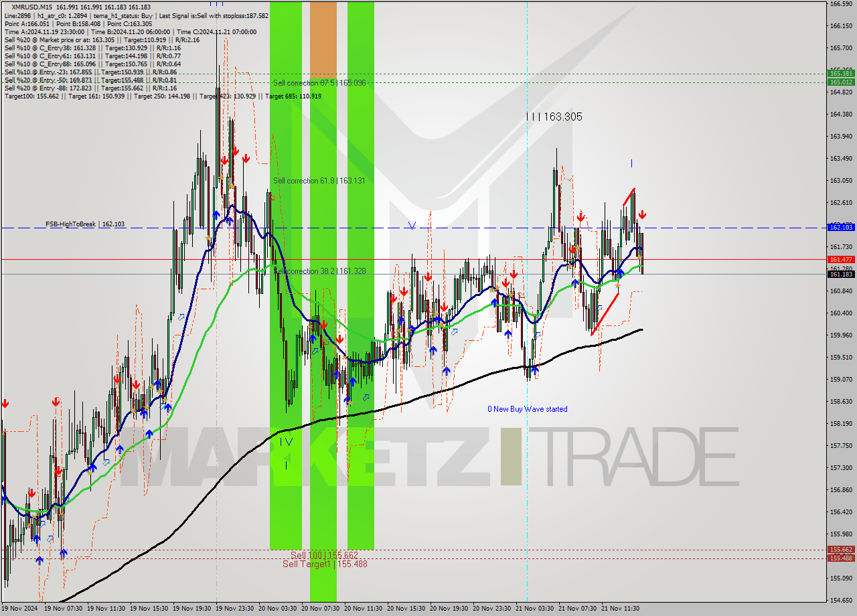Click the '20 Nov 11:30' time axis label
Image resolution: width=857 pixels, height=616 pixels.
(363, 609)
